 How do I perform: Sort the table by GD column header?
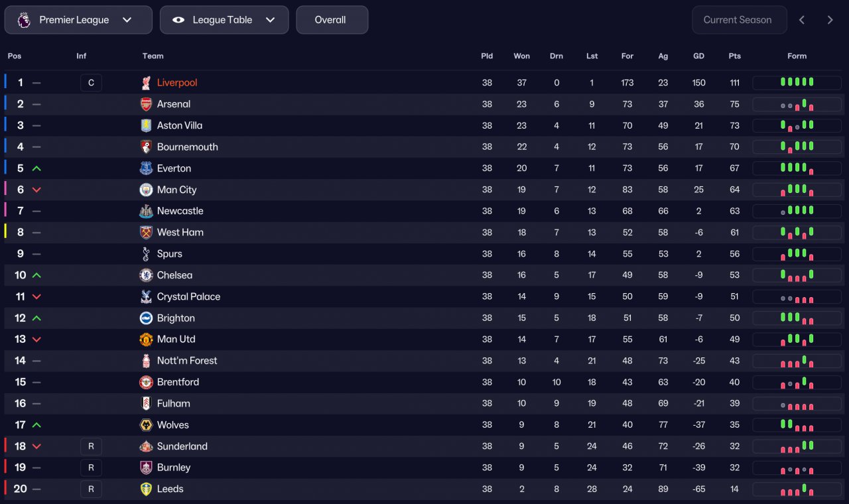coord(698,56)
